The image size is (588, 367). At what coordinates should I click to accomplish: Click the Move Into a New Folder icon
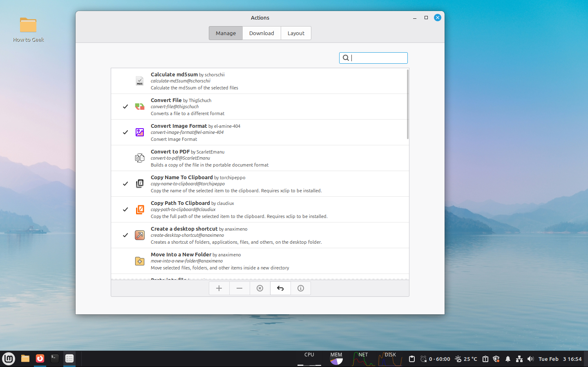point(140,261)
